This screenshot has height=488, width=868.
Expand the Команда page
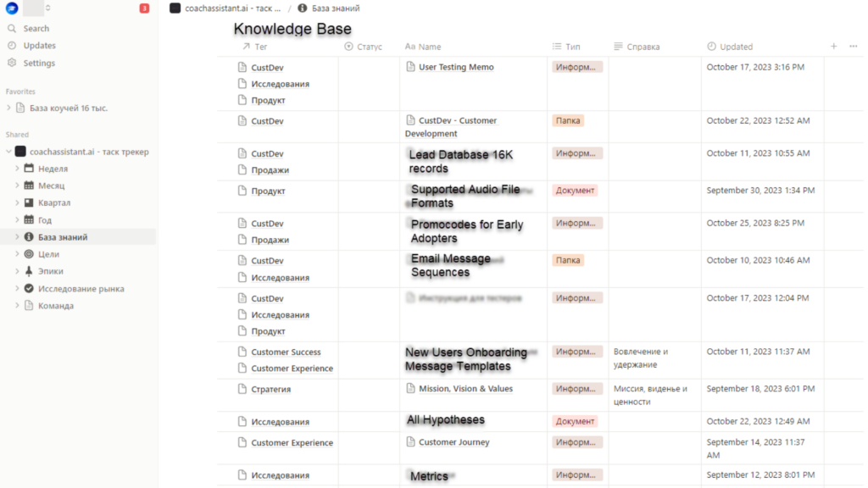coord(17,305)
